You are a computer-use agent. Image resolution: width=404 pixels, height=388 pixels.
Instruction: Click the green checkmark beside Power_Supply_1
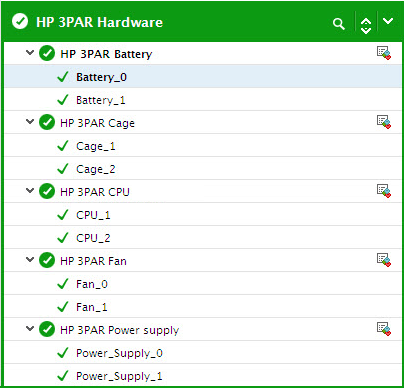(63, 376)
